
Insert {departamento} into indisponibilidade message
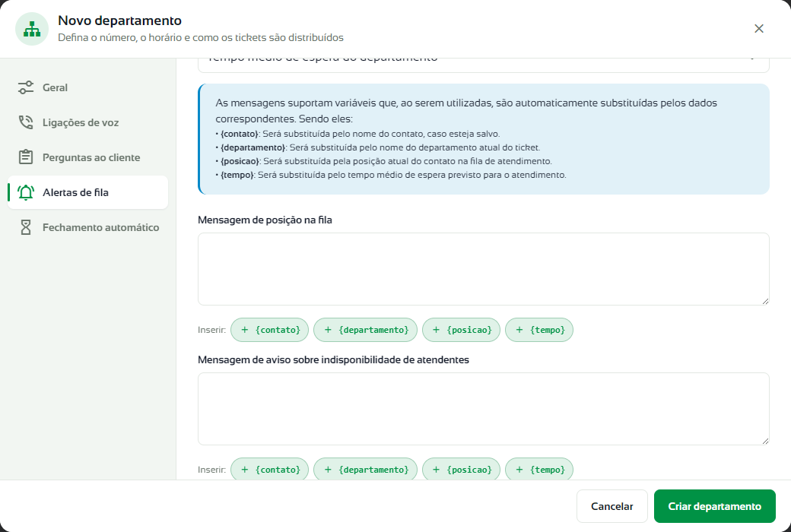365,469
